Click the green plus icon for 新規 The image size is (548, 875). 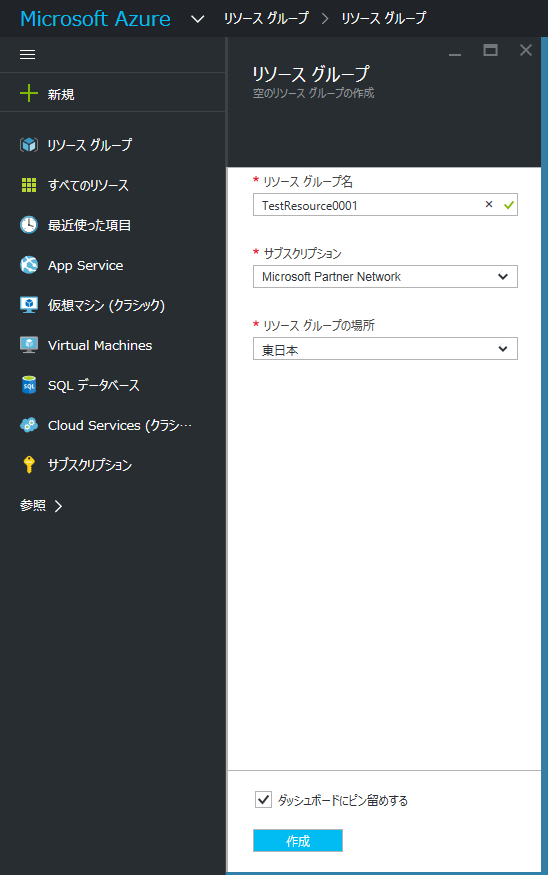tap(28, 93)
